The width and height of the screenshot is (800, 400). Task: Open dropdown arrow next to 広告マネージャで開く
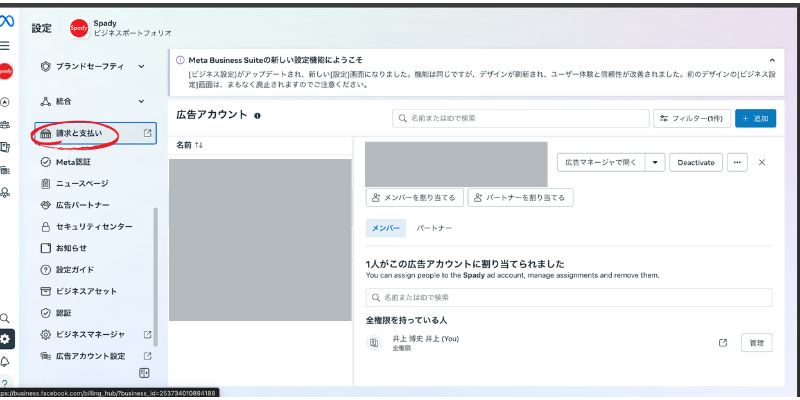[655, 162]
